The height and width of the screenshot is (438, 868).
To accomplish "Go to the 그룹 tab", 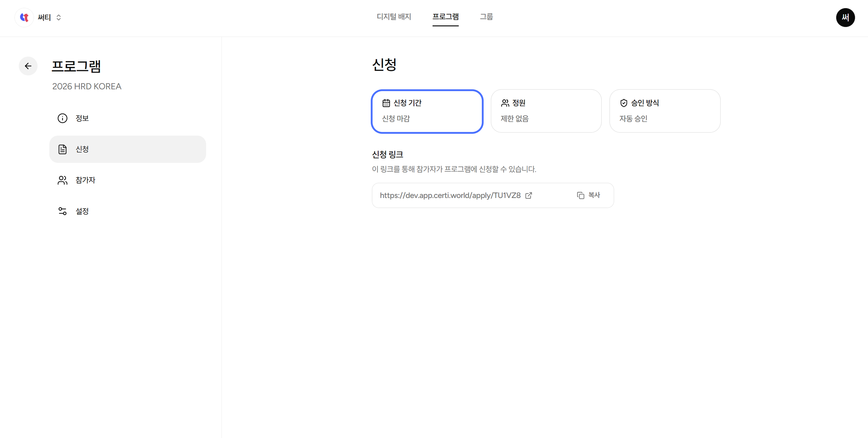I will tap(486, 16).
